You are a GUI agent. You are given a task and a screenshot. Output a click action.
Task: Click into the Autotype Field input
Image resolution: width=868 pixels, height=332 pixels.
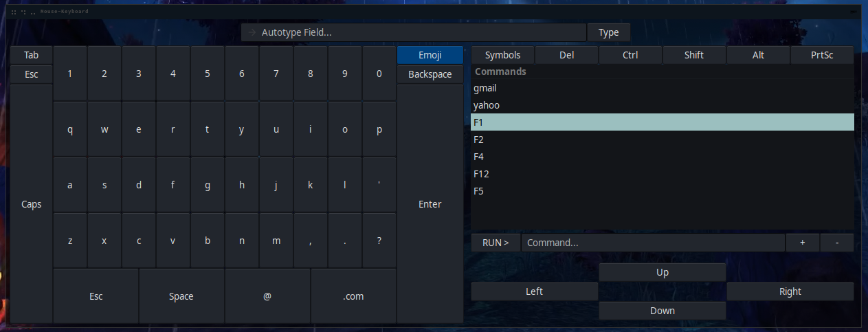[x=413, y=32]
